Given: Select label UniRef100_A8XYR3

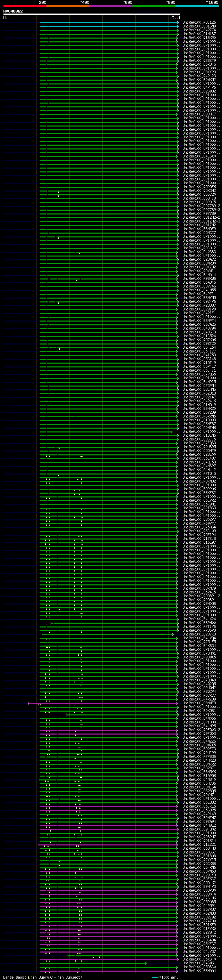Looking at the screenshot, I should click(x=199, y=72).
